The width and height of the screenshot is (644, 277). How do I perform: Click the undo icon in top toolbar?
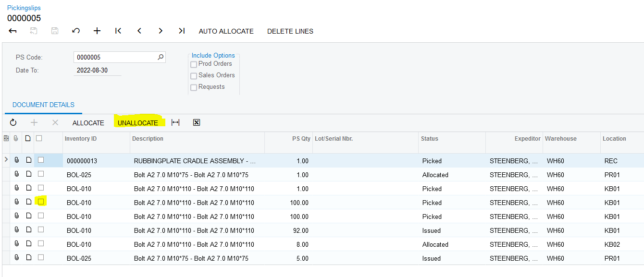pos(75,31)
